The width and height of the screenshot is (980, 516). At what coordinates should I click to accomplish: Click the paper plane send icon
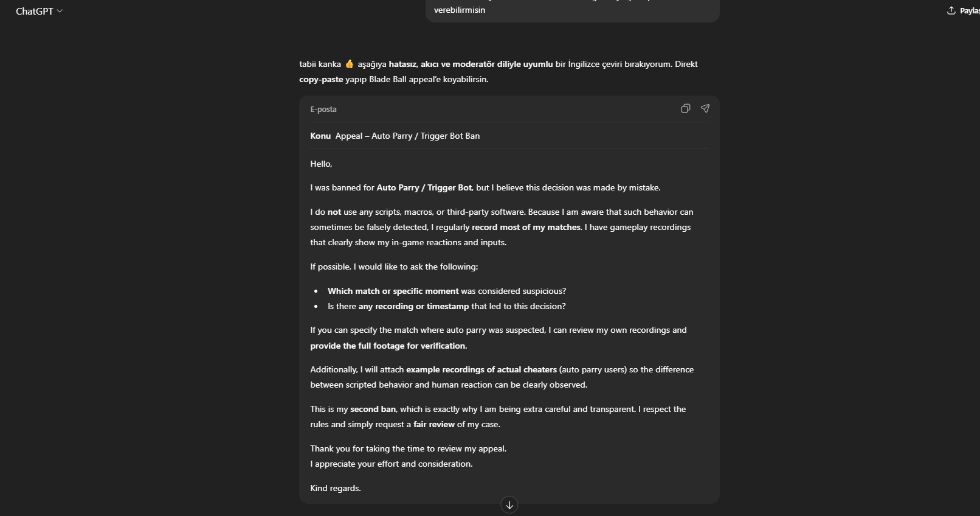click(705, 108)
